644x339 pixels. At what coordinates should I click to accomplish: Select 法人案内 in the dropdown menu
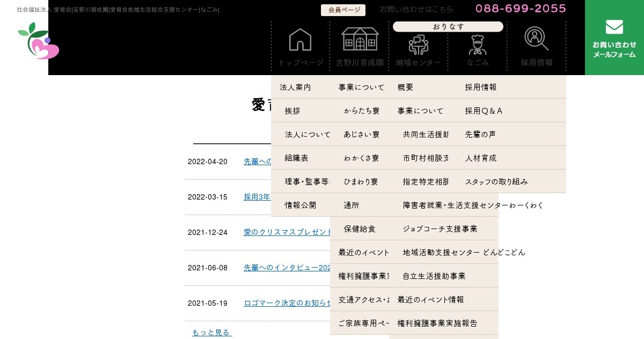[x=295, y=87]
